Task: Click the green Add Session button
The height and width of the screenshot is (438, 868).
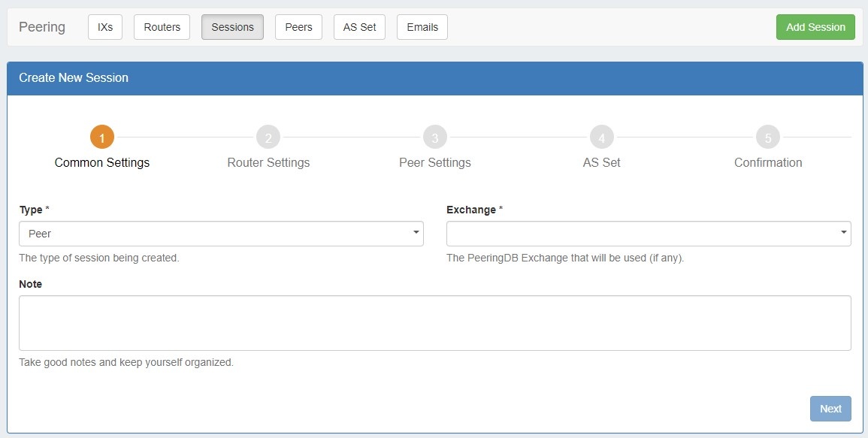Action: point(815,27)
